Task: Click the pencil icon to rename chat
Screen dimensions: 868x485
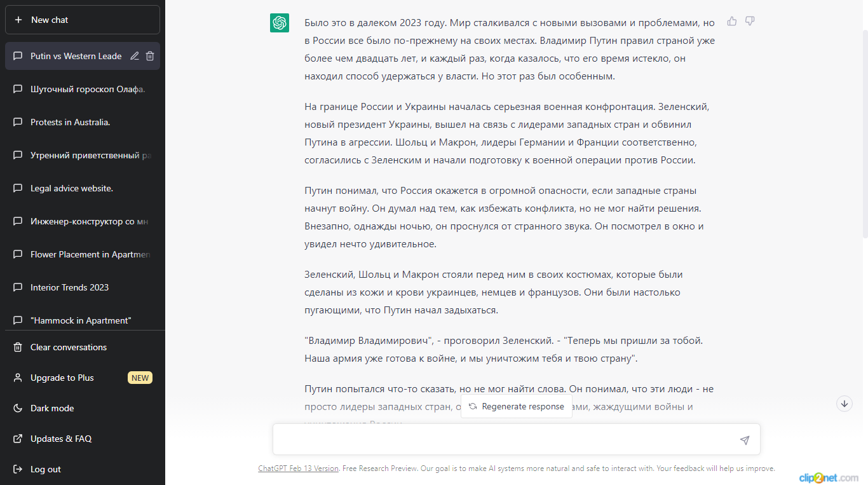Action: (135, 56)
